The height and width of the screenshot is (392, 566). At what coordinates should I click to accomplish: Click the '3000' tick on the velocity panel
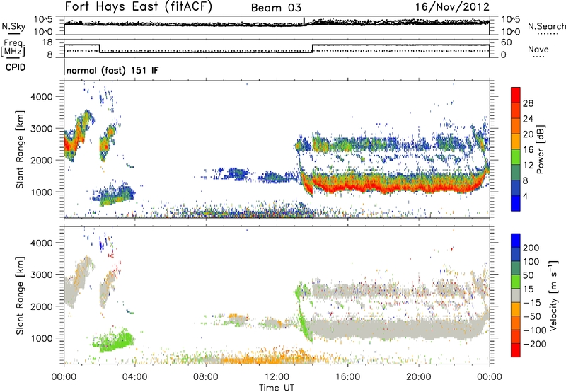41,275
